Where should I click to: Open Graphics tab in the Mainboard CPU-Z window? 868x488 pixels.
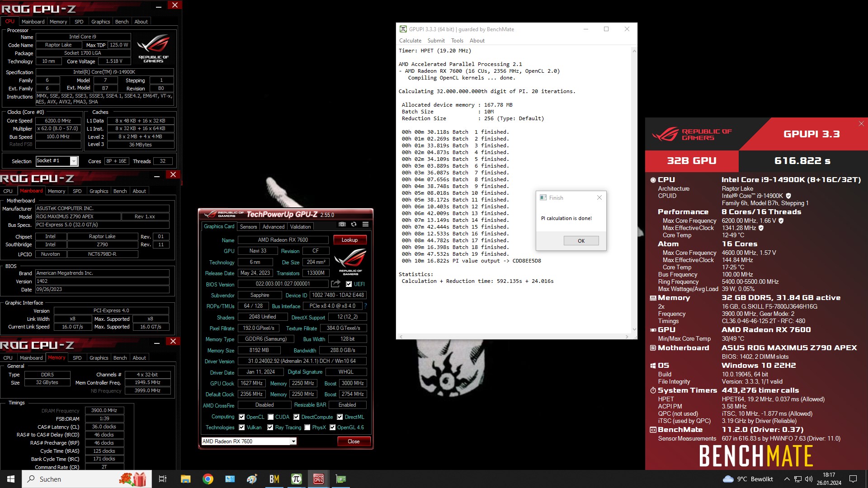pyautogui.click(x=99, y=191)
